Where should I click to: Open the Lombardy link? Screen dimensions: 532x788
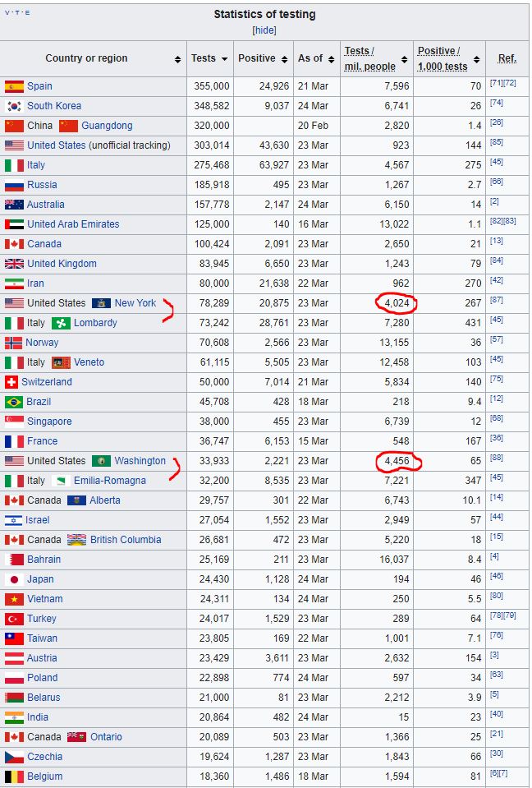point(95,323)
